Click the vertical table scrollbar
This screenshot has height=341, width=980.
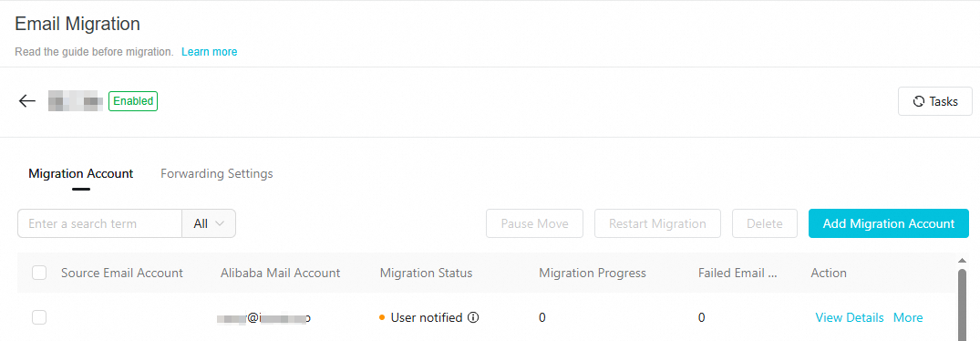[963, 303]
